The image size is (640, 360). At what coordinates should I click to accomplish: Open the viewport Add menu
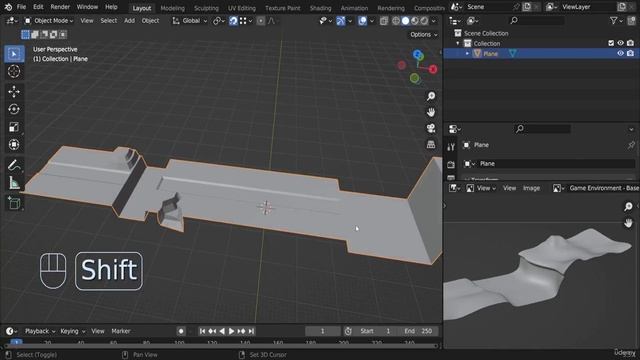129,21
